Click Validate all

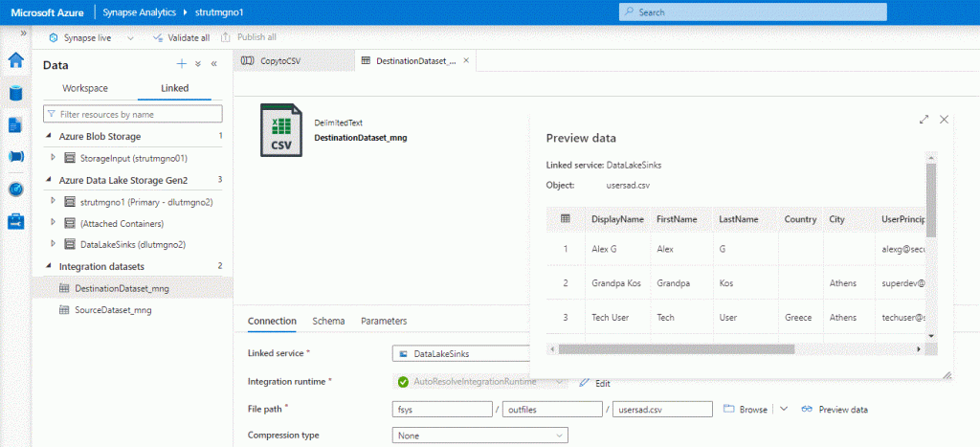181,37
